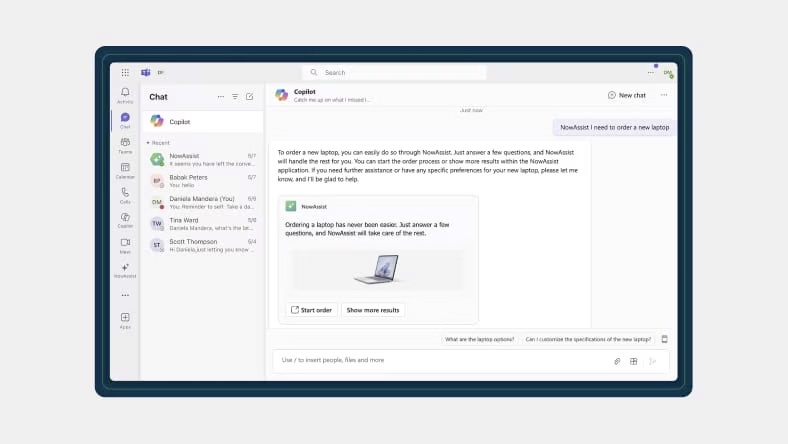Click the search magnifier icon
Image resolution: width=788 pixels, height=444 pixels.
[x=314, y=72]
